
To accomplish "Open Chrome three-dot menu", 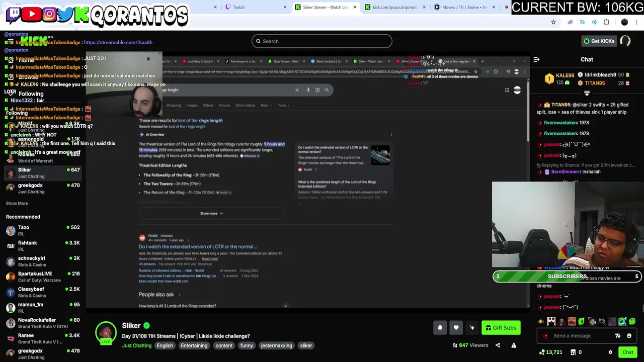I will click(x=637, y=22).
